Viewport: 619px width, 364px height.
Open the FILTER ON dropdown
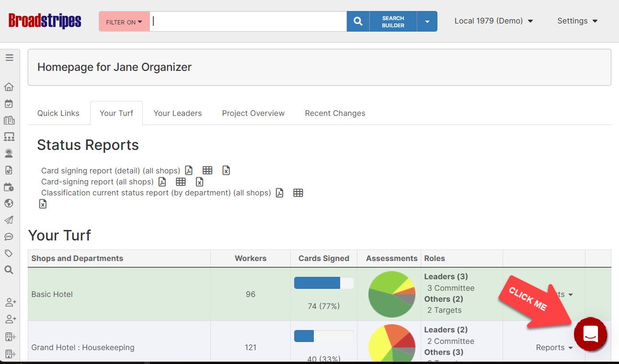pos(124,22)
